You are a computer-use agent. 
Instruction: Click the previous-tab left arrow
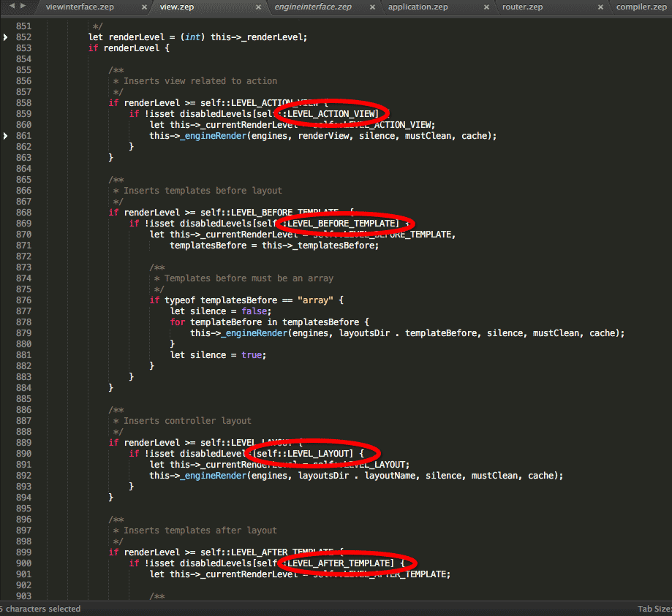pos(12,6)
